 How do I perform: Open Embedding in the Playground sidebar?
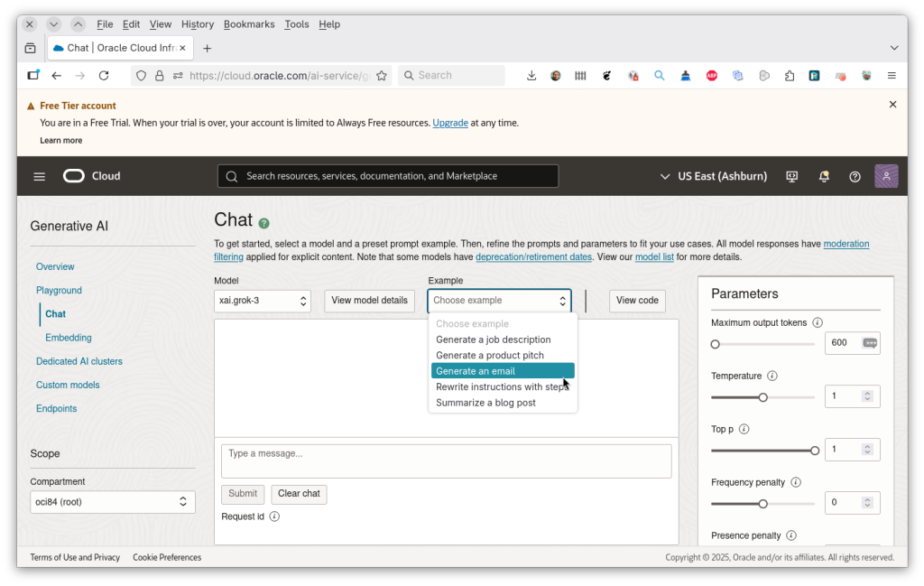pyautogui.click(x=69, y=338)
